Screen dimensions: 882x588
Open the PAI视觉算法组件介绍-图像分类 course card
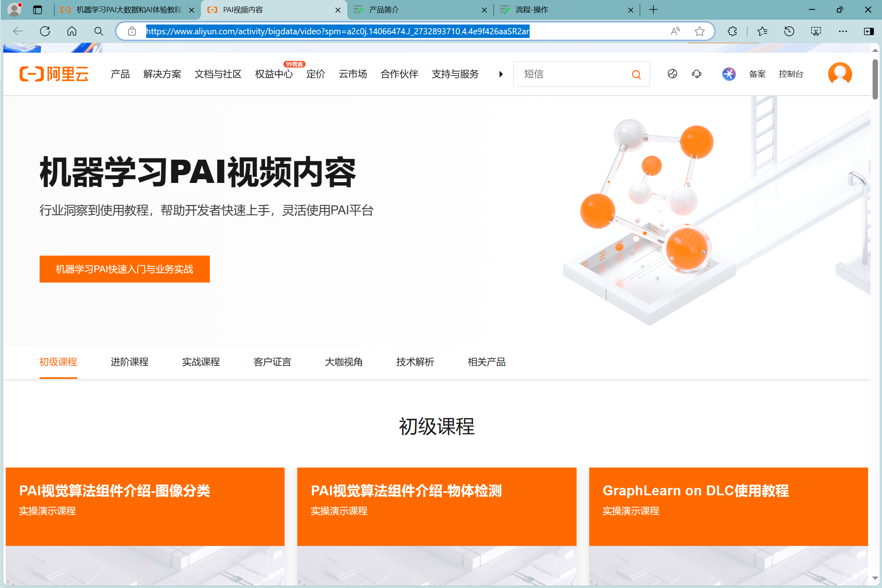[x=145, y=526]
